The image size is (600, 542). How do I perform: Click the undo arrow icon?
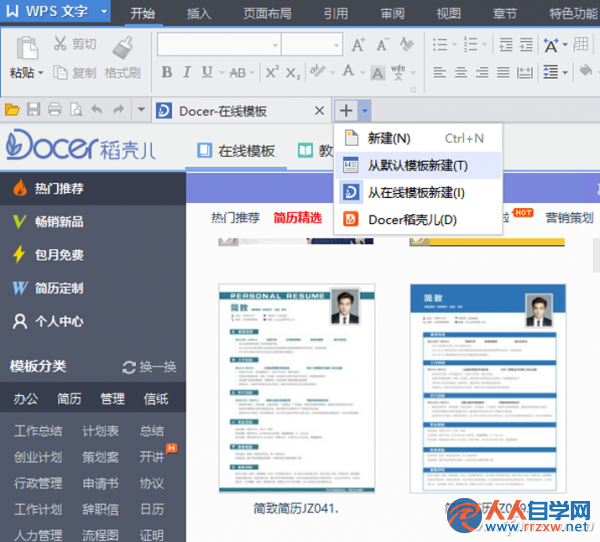pos(97,110)
